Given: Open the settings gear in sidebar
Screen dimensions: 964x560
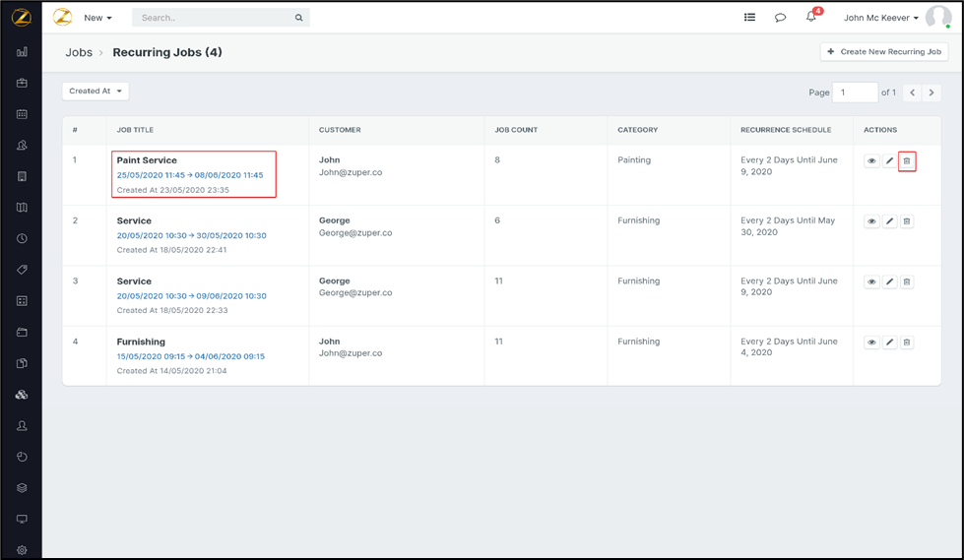Looking at the screenshot, I should coord(22,550).
